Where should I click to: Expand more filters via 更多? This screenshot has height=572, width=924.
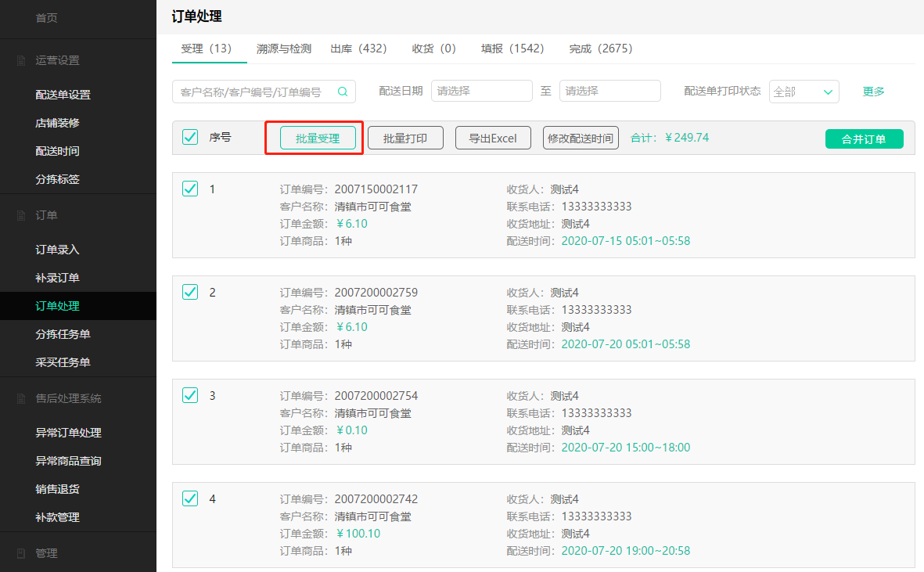873,92
